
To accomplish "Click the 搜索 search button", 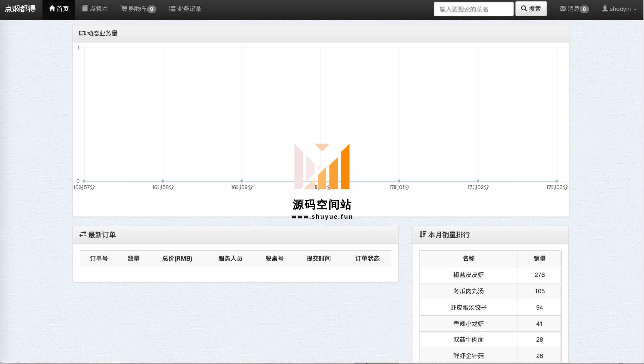I will click(x=531, y=9).
